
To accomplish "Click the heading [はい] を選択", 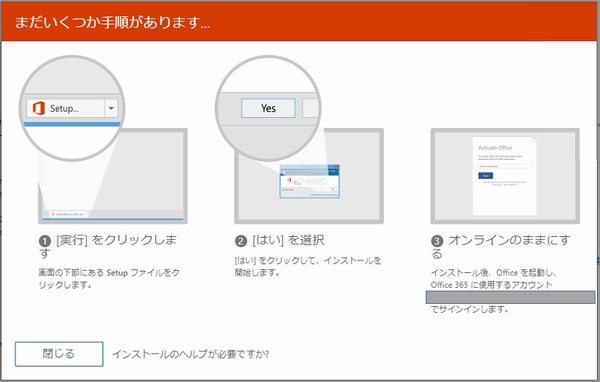I will [280, 240].
